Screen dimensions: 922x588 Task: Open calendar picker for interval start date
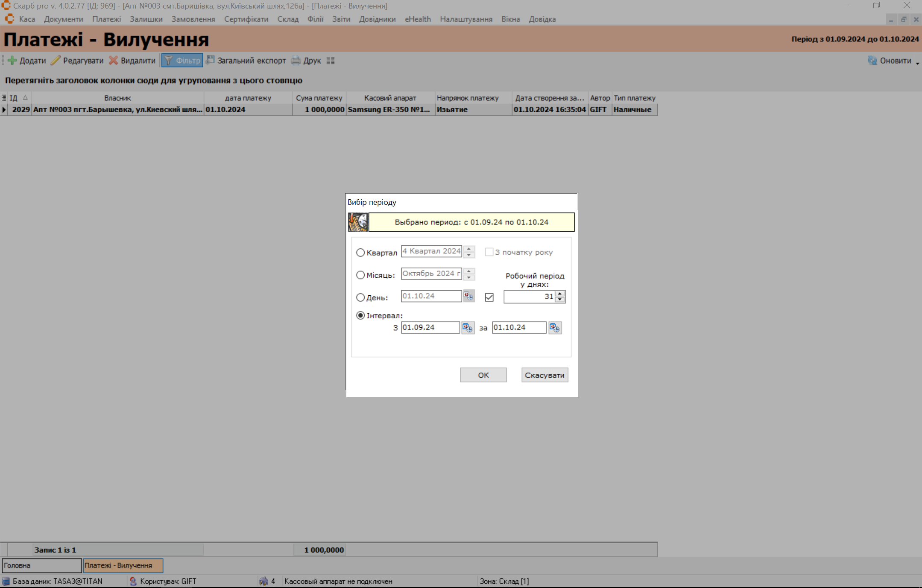pyautogui.click(x=468, y=328)
